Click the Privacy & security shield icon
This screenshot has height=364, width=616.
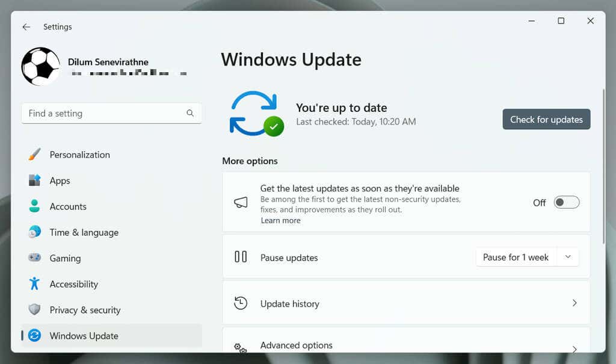34,310
